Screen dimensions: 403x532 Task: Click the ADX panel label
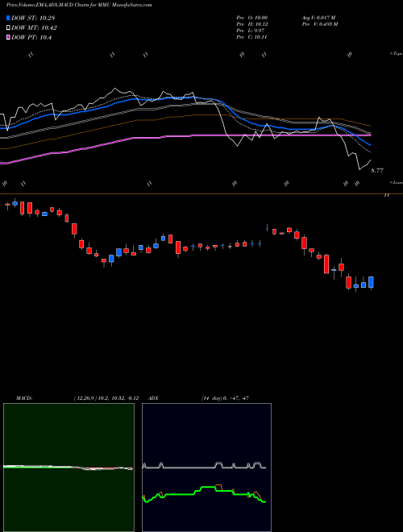click(153, 398)
